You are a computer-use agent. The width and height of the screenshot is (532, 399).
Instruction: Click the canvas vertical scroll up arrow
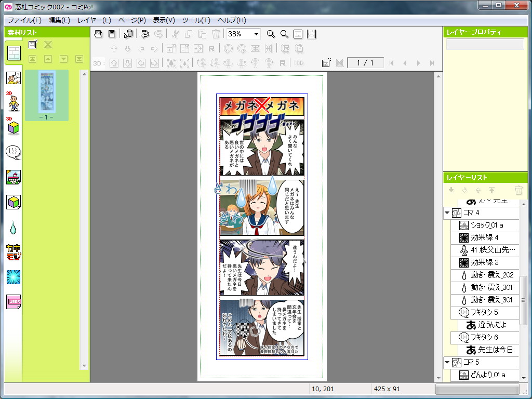point(438,77)
